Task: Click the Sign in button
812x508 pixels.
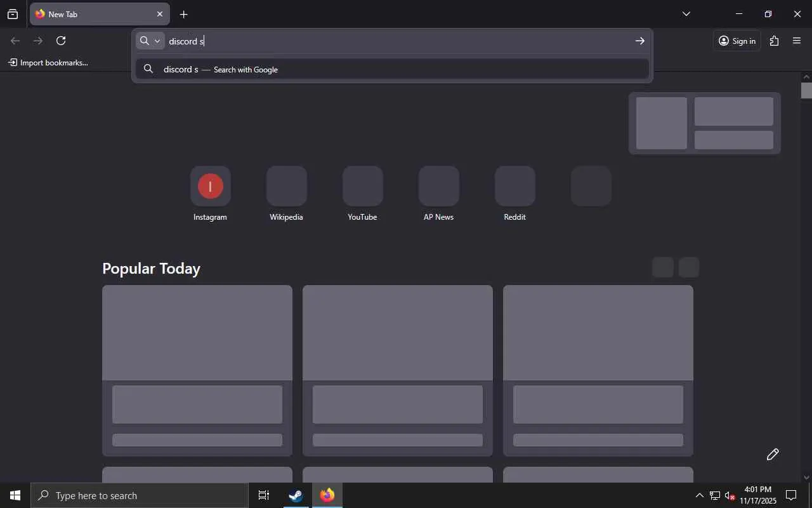Action: (x=737, y=41)
